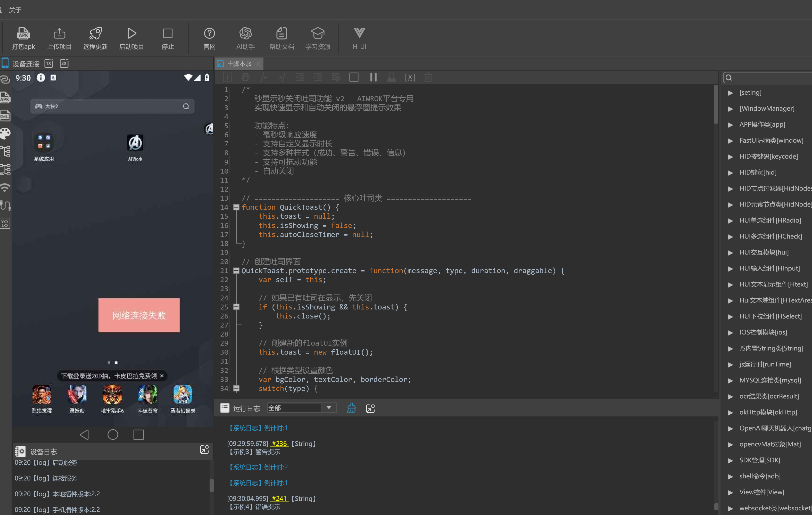Collapse the QuickToast function code fold
This screenshot has height=515, width=812.
236,207
